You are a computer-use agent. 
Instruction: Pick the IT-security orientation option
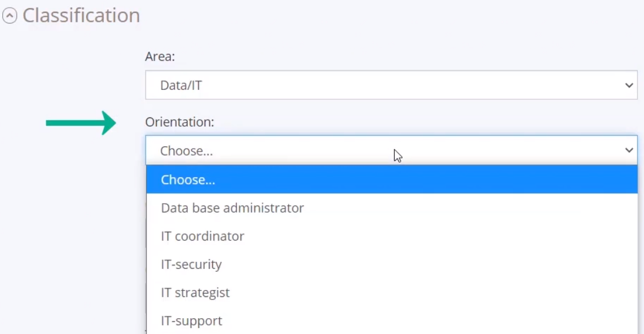click(x=392, y=264)
